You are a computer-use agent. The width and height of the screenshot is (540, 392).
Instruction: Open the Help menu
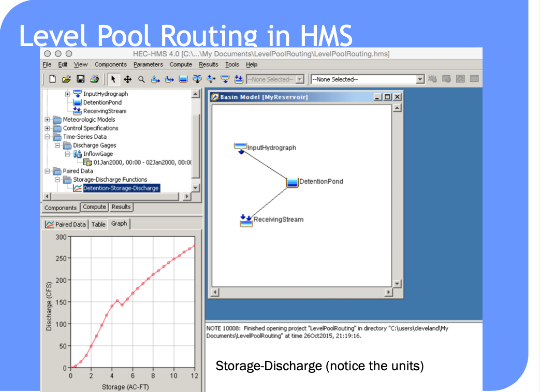click(x=252, y=64)
